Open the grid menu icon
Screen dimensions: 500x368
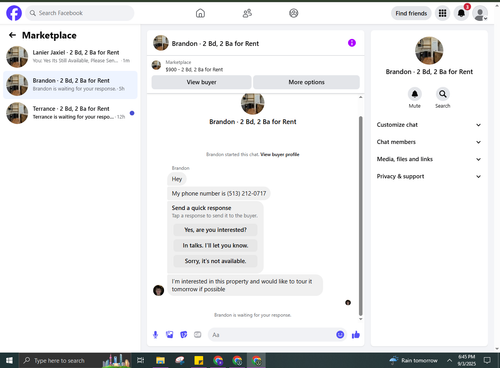442,13
